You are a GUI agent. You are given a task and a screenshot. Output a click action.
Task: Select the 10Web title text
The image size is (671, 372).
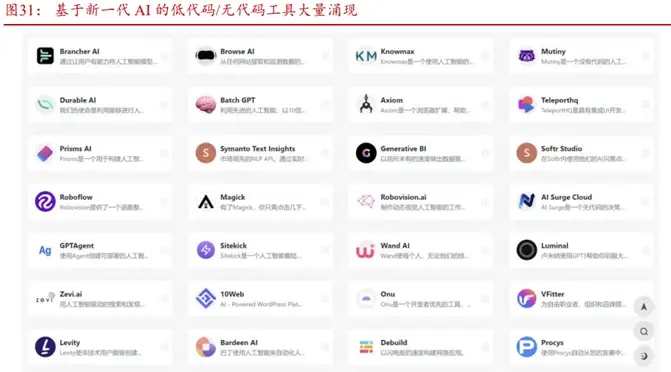pyautogui.click(x=232, y=294)
